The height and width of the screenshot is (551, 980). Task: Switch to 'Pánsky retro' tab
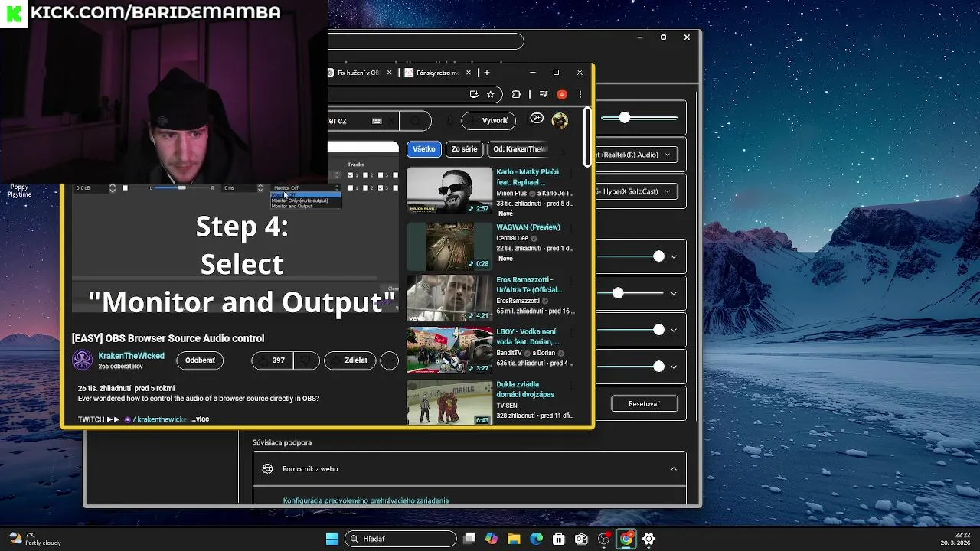(x=438, y=73)
